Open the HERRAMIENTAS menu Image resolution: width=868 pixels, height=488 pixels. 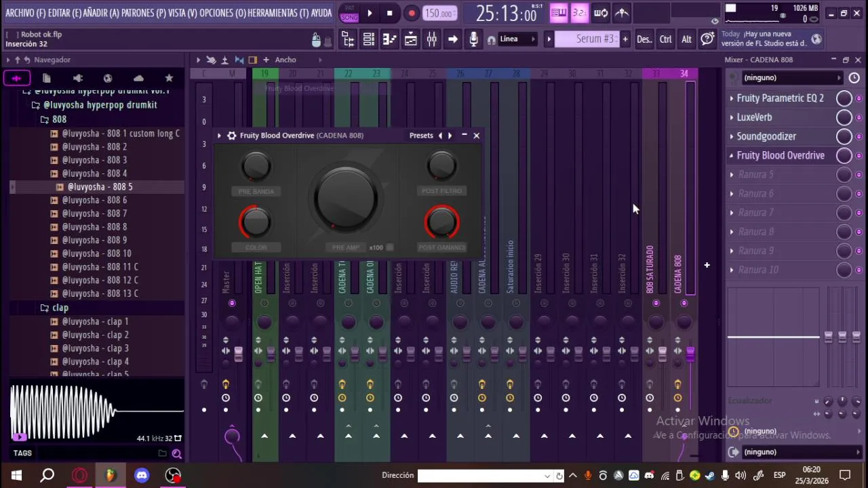[x=278, y=13]
